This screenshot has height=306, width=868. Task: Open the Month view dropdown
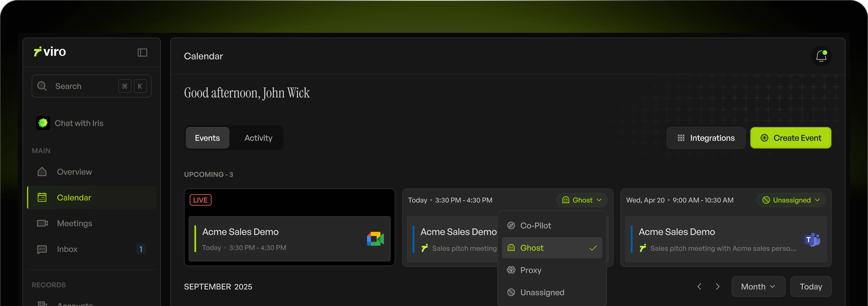pos(758,287)
